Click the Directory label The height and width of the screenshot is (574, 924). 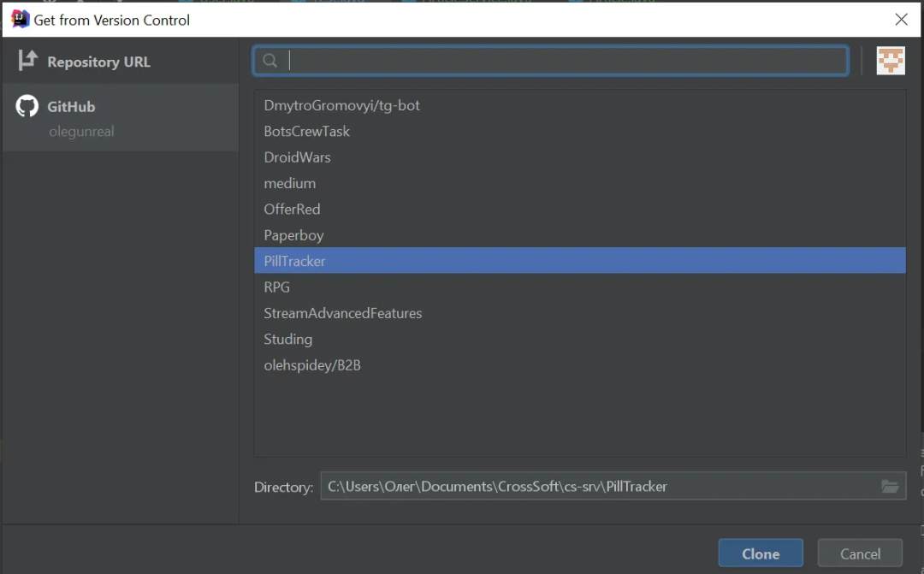tap(283, 487)
